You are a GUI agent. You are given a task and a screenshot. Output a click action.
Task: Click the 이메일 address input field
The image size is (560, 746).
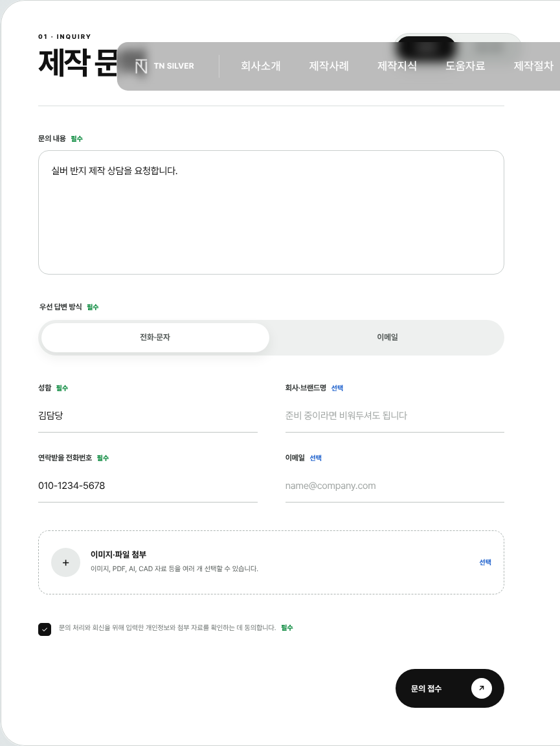tap(394, 486)
